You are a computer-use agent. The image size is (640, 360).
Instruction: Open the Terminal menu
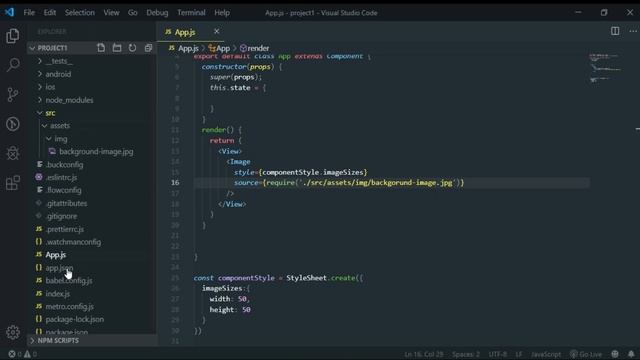[191, 13]
